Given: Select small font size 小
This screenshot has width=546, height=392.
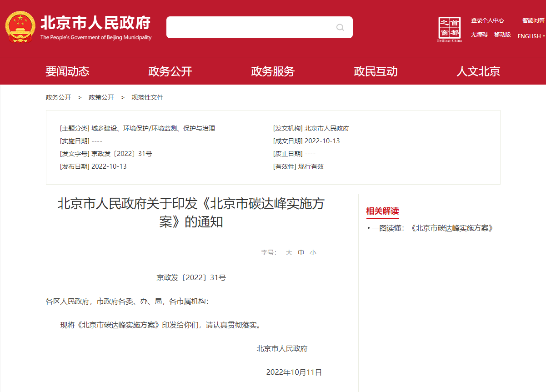Looking at the screenshot, I should click(313, 252).
